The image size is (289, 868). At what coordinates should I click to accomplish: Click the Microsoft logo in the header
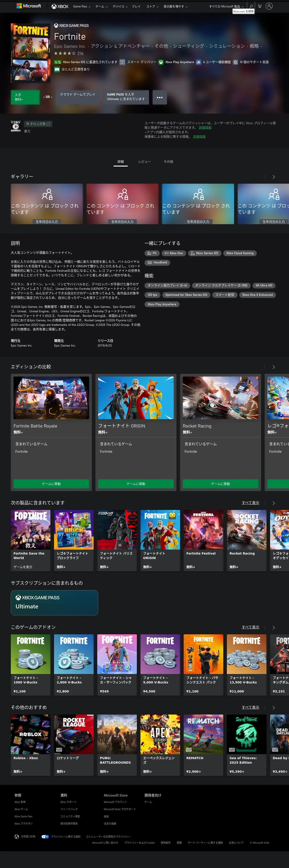(x=29, y=6)
